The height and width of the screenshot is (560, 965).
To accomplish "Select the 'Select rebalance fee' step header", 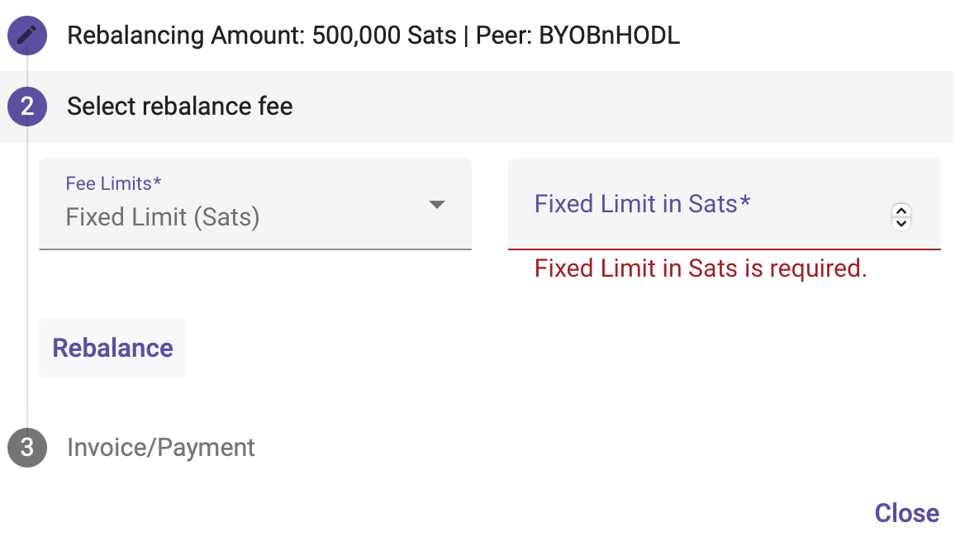I will tap(180, 107).
